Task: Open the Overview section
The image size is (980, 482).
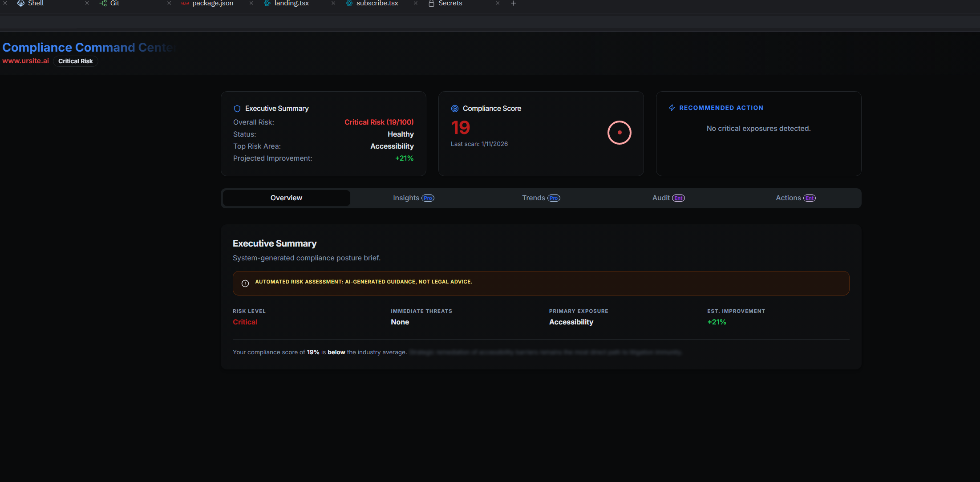Action: [x=286, y=198]
